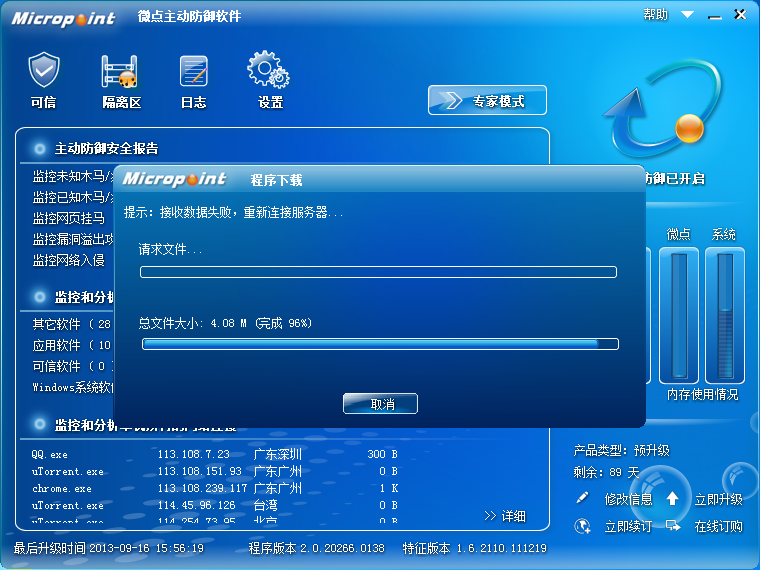Select the 应用软件 row

[72, 345]
